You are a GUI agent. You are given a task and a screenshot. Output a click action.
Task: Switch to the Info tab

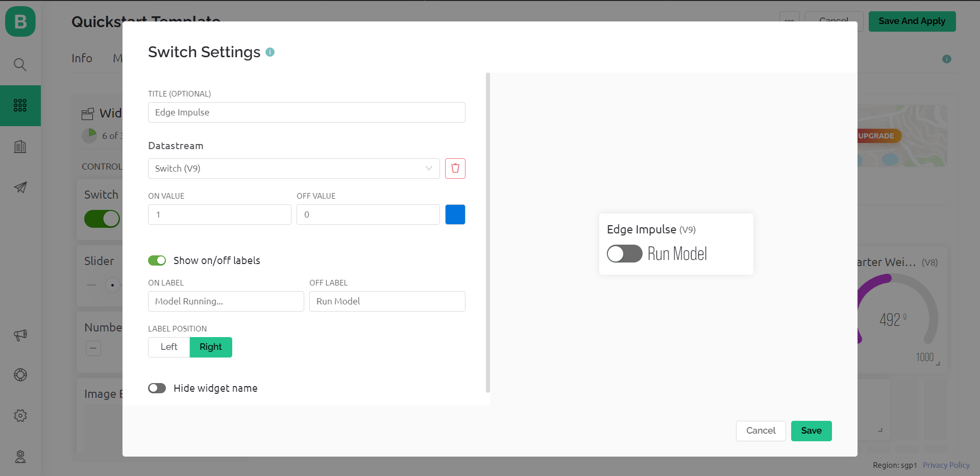tap(82, 58)
